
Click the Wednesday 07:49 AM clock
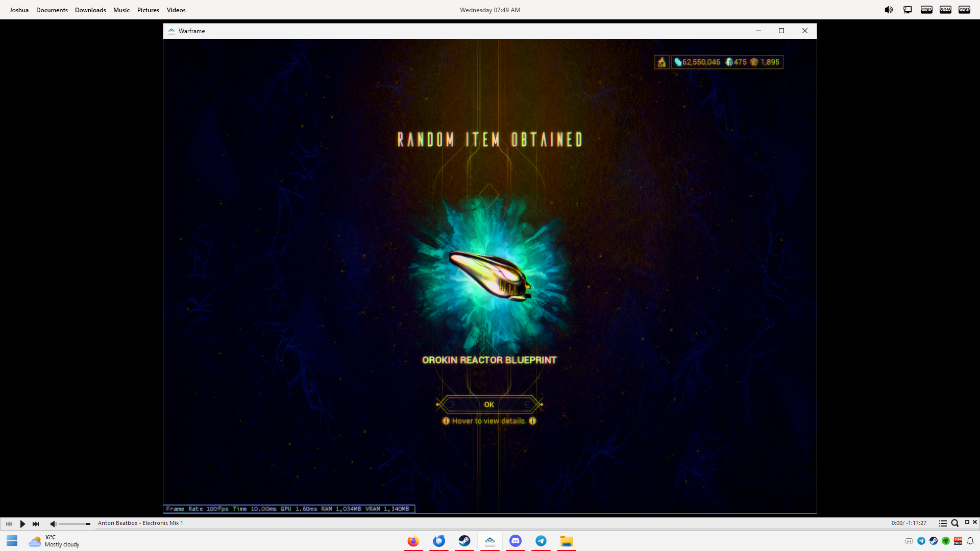490,10
